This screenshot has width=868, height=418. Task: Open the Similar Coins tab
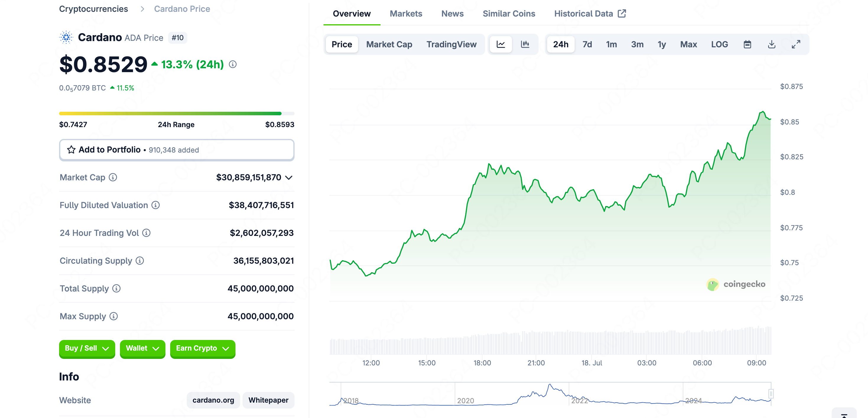(509, 14)
